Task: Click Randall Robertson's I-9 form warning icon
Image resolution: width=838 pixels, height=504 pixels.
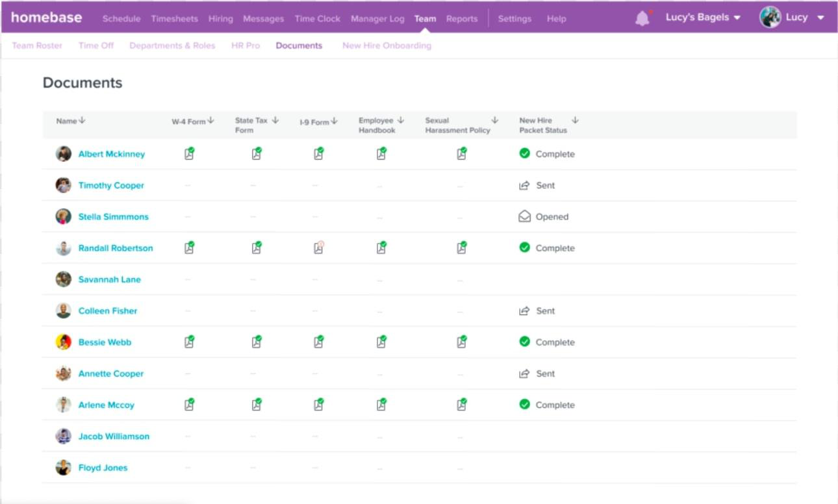Action: click(x=318, y=248)
